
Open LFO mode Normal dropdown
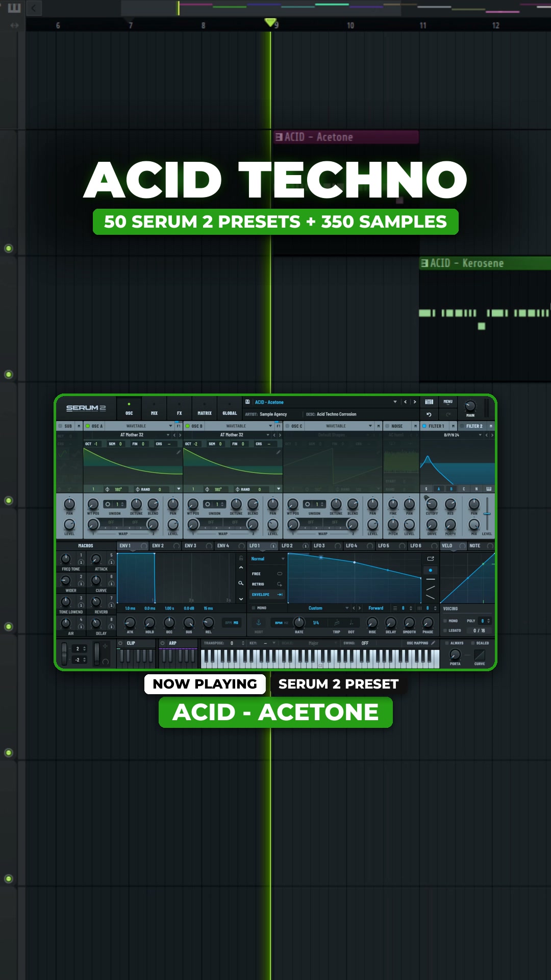click(x=268, y=559)
